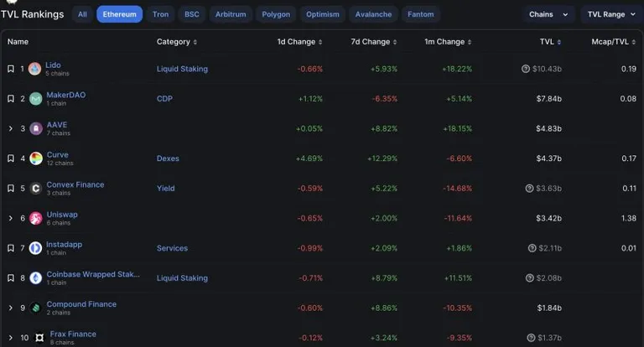Viewport: 644px width, 347px height.
Task: Click the question icon beside Convex TVL
Action: [529, 189]
